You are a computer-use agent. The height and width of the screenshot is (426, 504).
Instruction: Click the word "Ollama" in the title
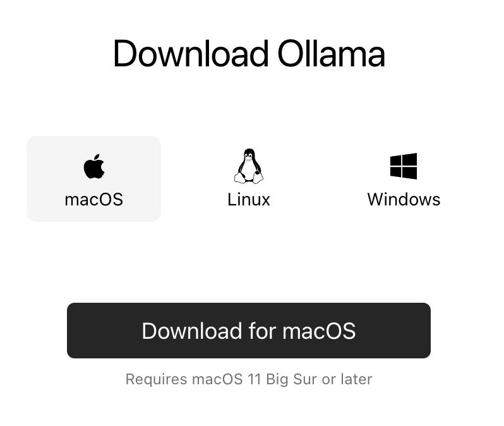(x=331, y=54)
